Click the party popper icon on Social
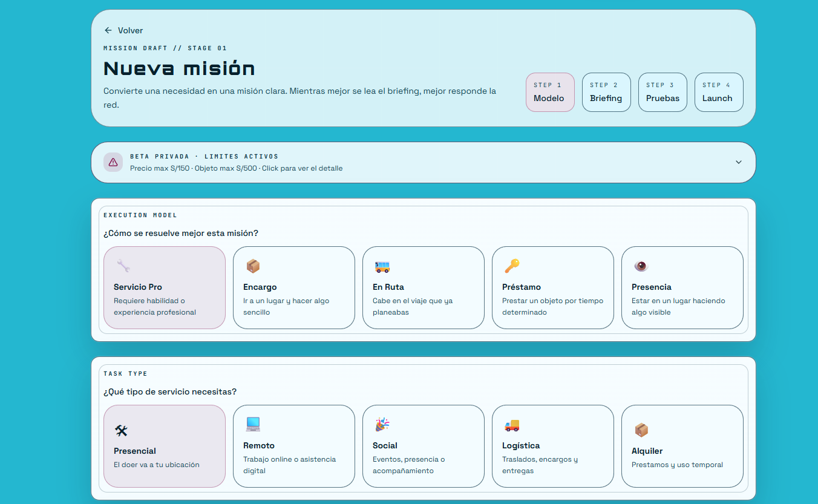The width and height of the screenshot is (818, 504). pyautogui.click(x=382, y=424)
